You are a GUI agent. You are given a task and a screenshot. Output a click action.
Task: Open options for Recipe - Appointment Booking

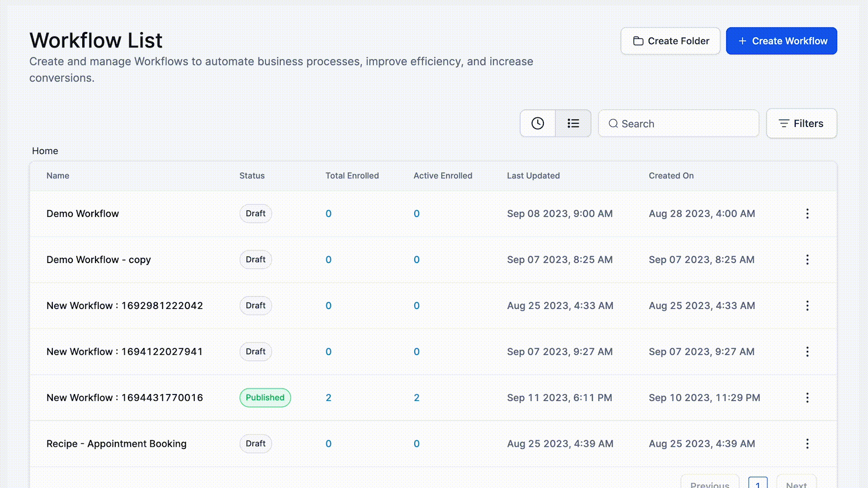click(807, 444)
